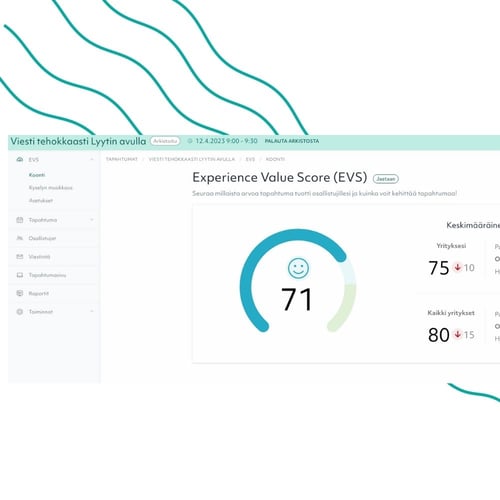The height and width of the screenshot is (500, 500).
Task: Click the EVS gauge icon in sidebar
Action: click(20, 160)
